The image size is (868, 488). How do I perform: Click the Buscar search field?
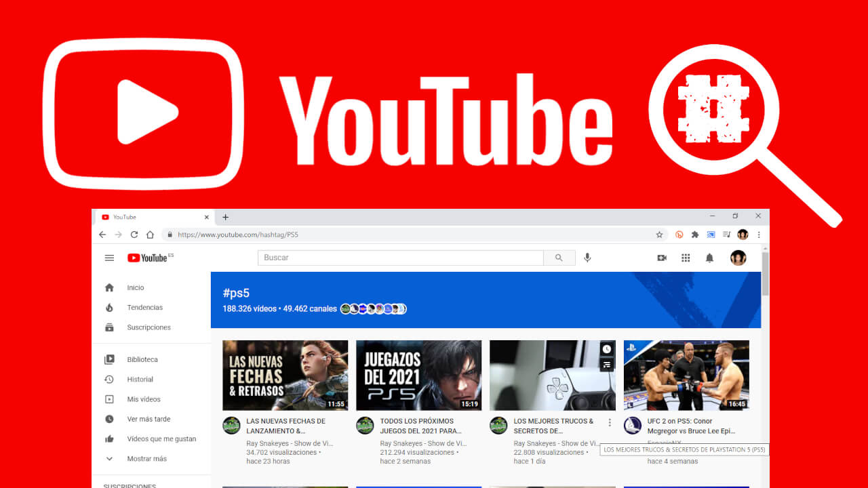click(x=401, y=258)
